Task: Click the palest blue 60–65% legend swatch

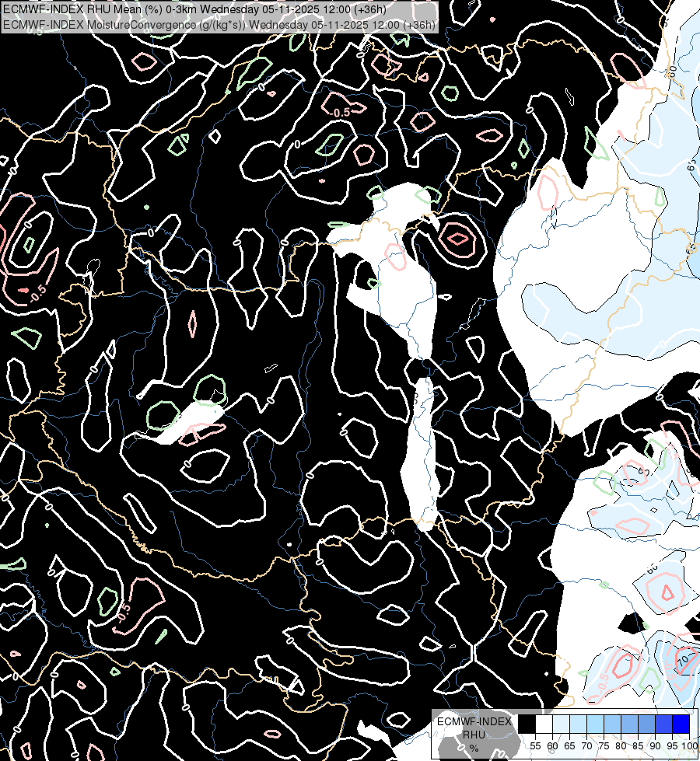Action: tap(561, 724)
